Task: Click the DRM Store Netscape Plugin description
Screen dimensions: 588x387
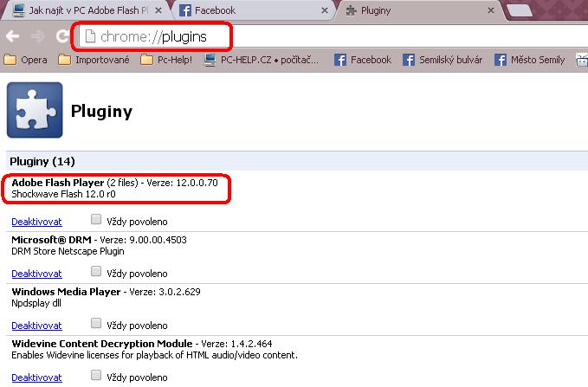Action: coord(68,251)
